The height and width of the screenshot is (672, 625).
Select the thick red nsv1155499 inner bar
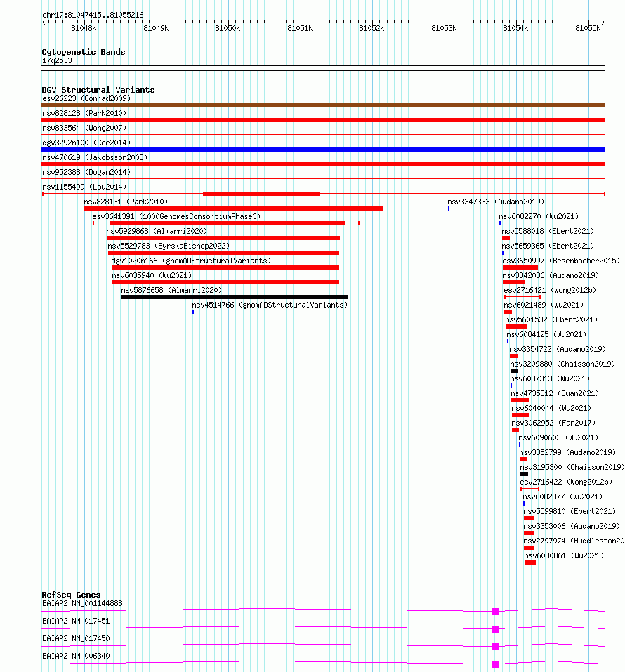point(261,194)
